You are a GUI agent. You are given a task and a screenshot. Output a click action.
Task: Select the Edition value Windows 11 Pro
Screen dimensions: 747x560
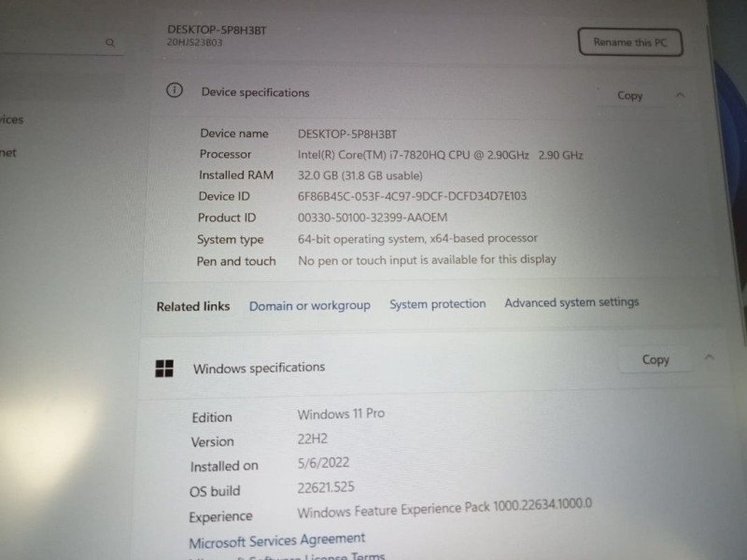pyautogui.click(x=341, y=413)
